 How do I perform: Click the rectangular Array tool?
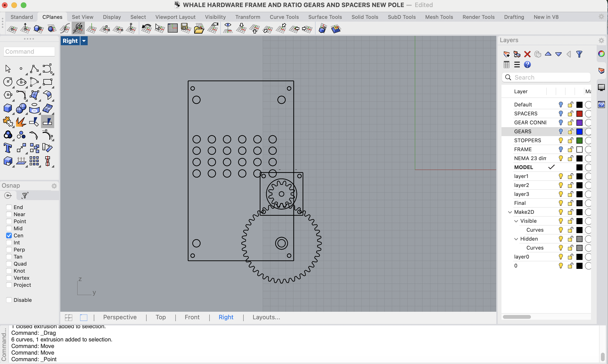pos(34,161)
